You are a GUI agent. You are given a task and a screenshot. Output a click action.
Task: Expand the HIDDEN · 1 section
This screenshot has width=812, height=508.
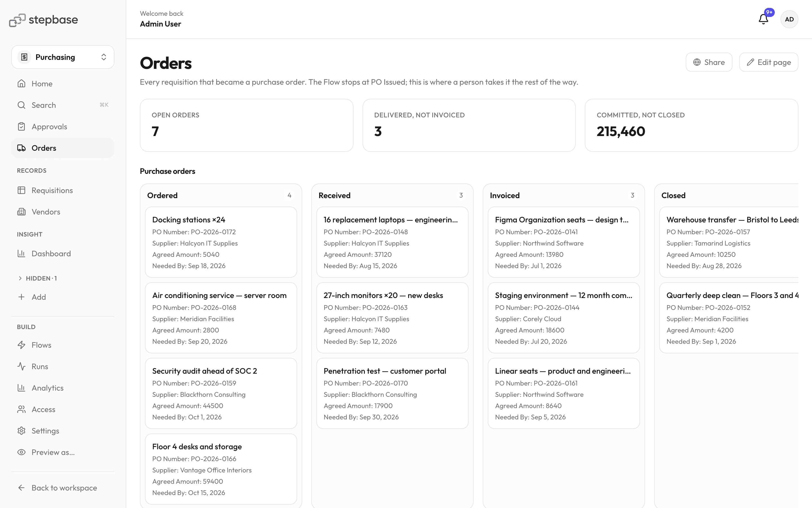[x=37, y=278]
